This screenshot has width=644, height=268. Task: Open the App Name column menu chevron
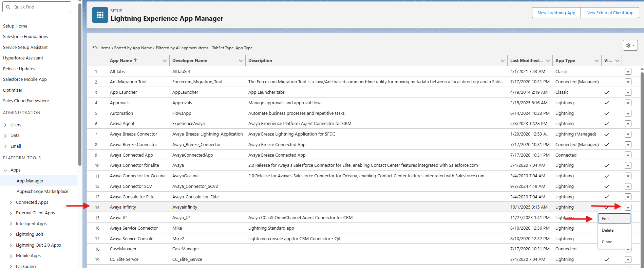click(x=165, y=60)
